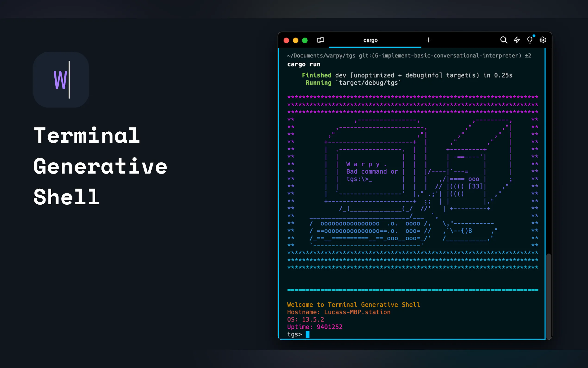This screenshot has height=368, width=588.
Task: Click the Warp W logo tile
Action: [61, 79]
